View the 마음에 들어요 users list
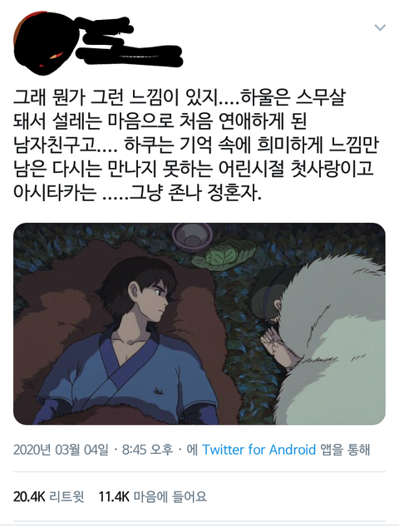This screenshot has height=532, width=399. 170,496
